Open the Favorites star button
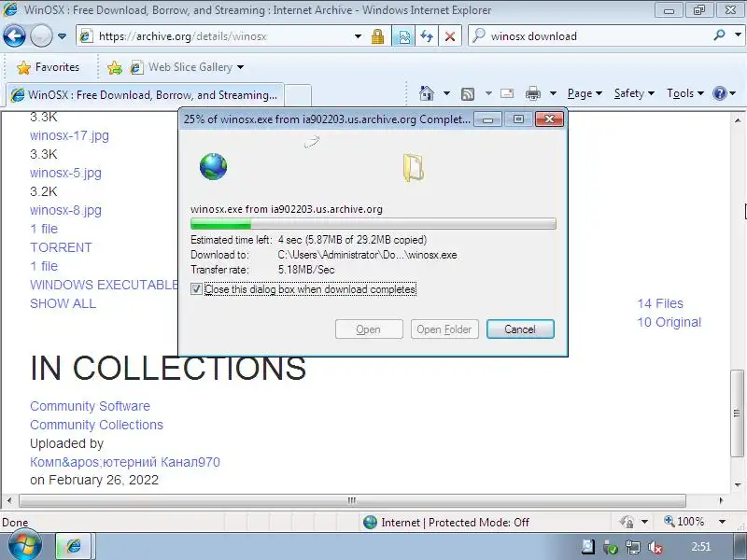Image resolution: width=747 pixels, height=560 pixels. 49,67
